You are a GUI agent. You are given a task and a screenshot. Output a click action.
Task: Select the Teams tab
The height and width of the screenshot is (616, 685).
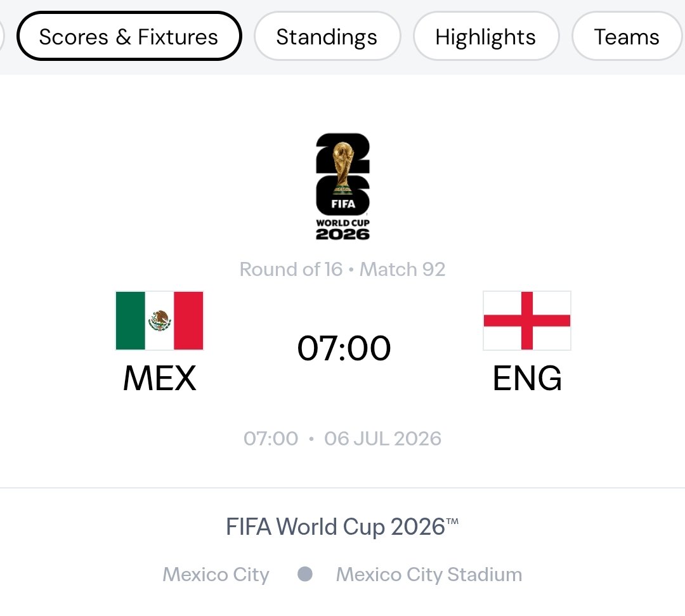pos(627,36)
